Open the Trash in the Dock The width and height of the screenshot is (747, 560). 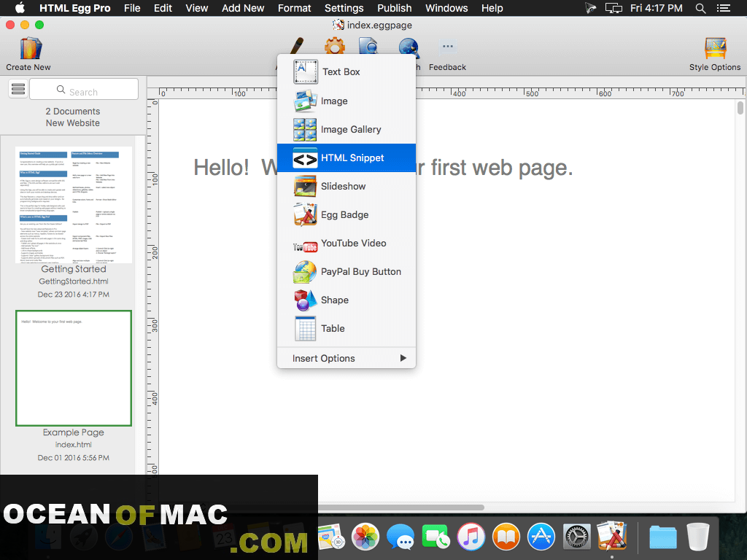(x=698, y=536)
